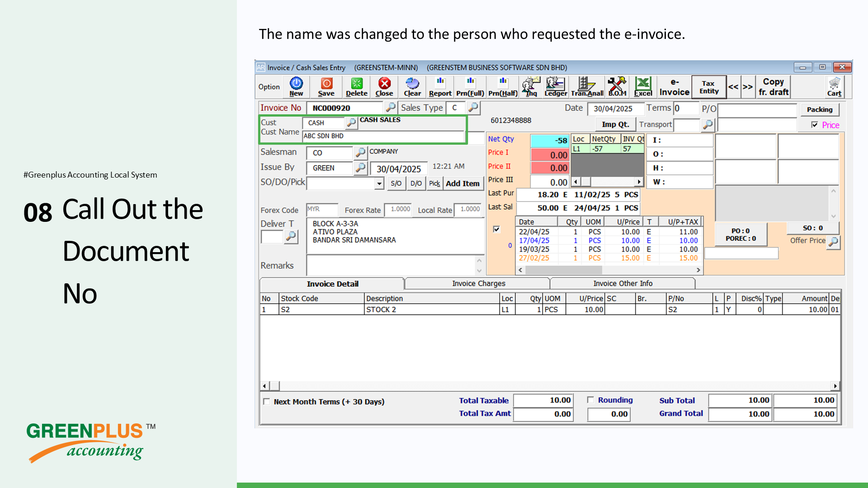The height and width of the screenshot is (488, 868).
Task: Click the Invoice No input field
Action: (345, 108)
